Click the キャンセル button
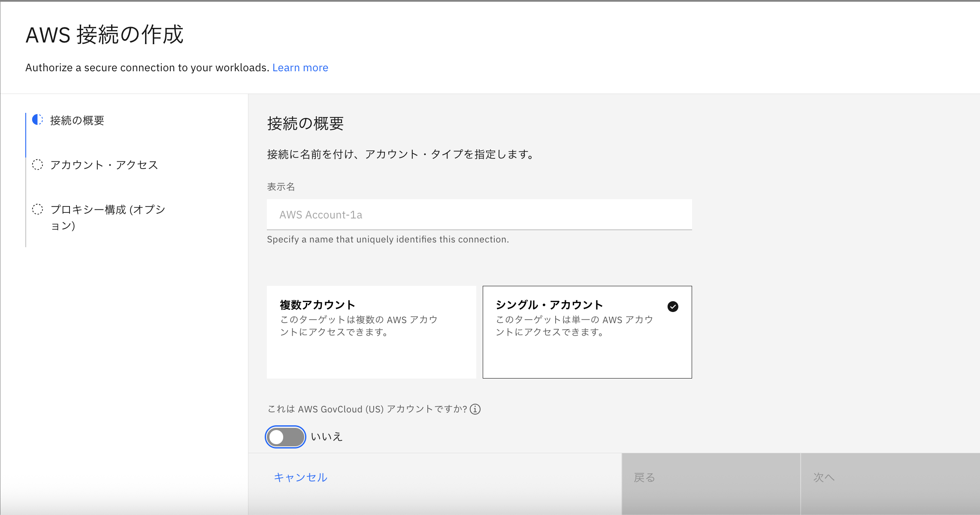 point(300,477)
